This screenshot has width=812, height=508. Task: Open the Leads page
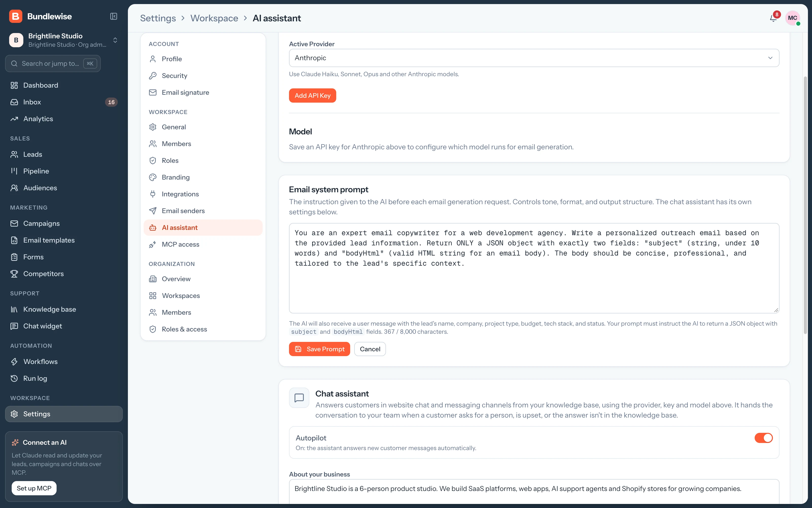click(64, 154)
